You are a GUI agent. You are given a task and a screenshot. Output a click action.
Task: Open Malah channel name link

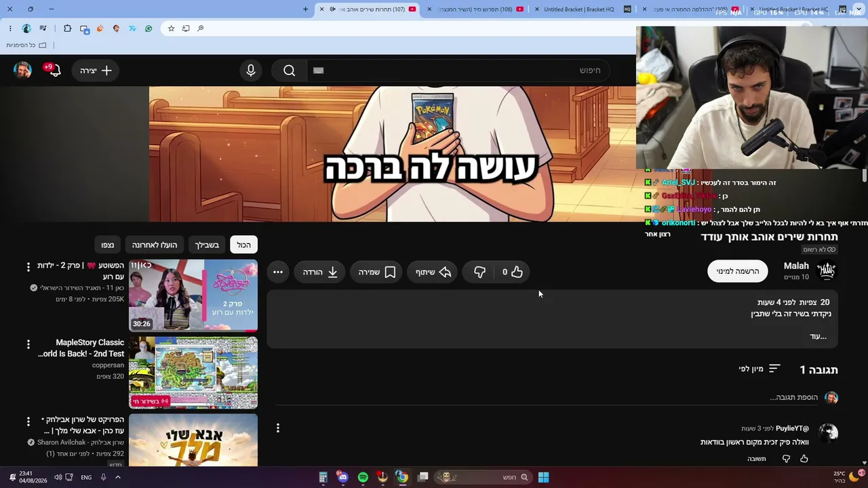click(796, 266)
